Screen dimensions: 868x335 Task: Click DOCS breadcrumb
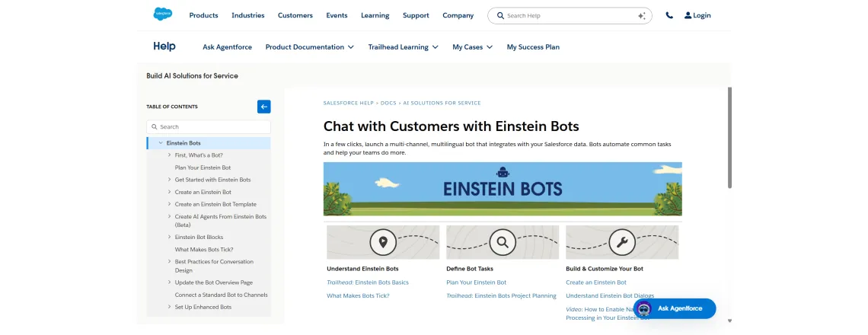point(388,103)
